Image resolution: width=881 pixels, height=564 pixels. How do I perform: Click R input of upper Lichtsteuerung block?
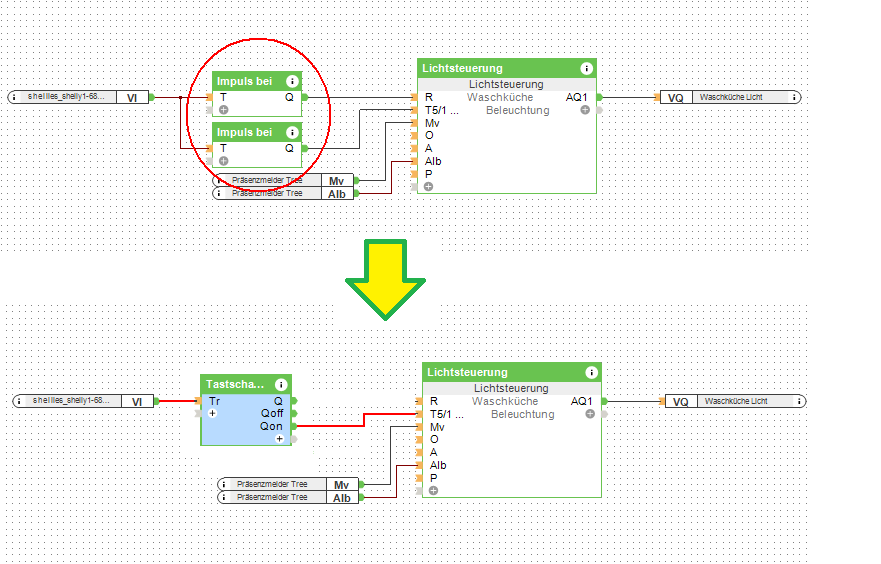pyautogui.click(x=429, y=97)
